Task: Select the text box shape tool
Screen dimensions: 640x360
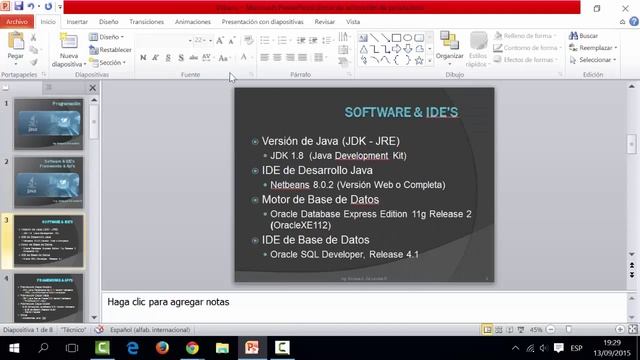Action: coord(363,38)
